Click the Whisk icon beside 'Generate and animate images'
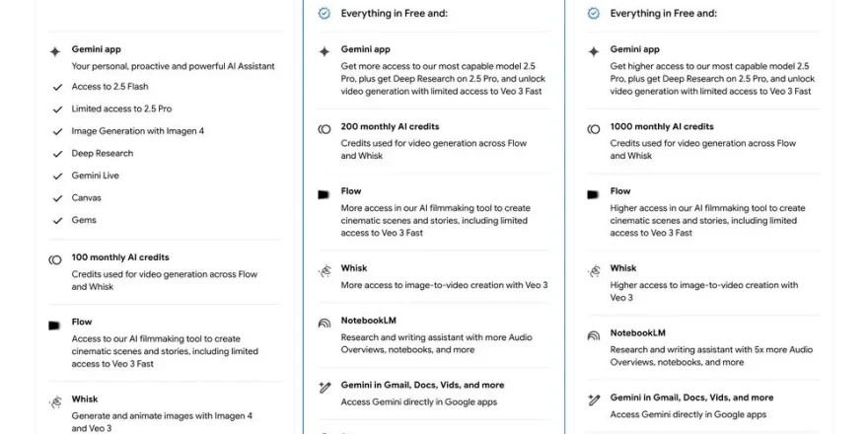This screenshot has height=434, width=868. pyautogui.click(x=55, y=401)
